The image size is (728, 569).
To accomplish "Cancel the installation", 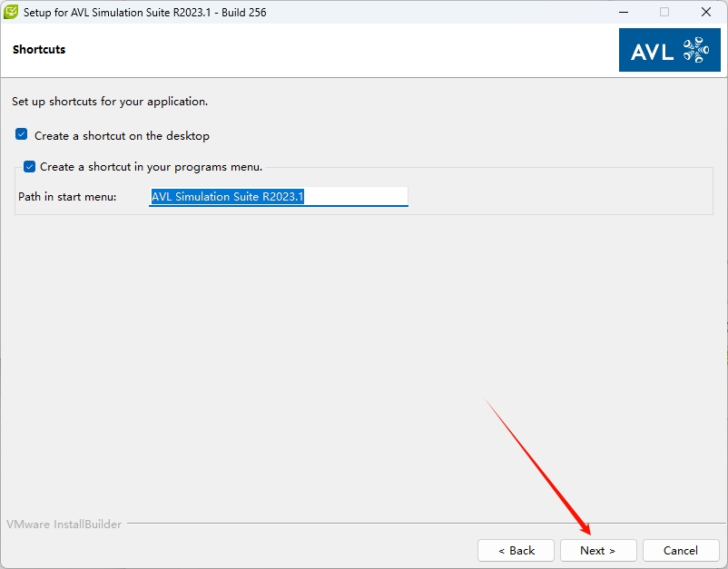I will 680,550.
